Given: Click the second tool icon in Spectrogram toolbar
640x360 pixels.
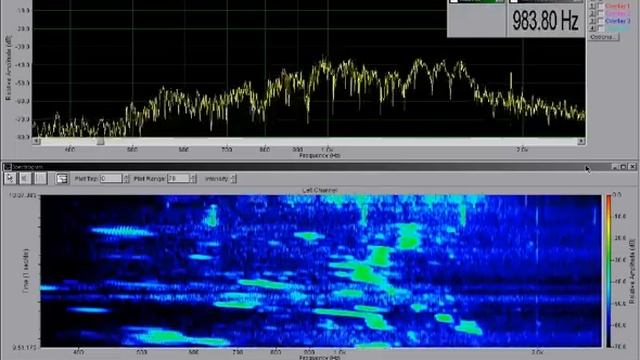Looking at the screenshot, I should [x=25, y=178].
